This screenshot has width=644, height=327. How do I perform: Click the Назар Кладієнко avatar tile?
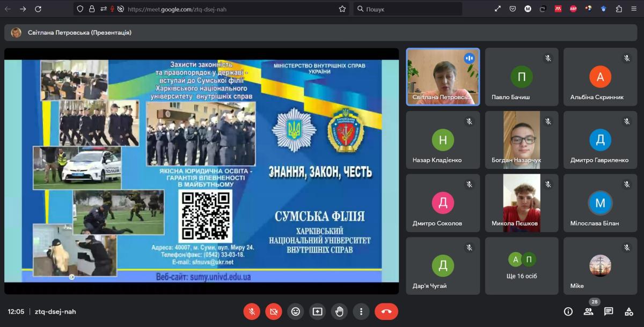(443, 140)
